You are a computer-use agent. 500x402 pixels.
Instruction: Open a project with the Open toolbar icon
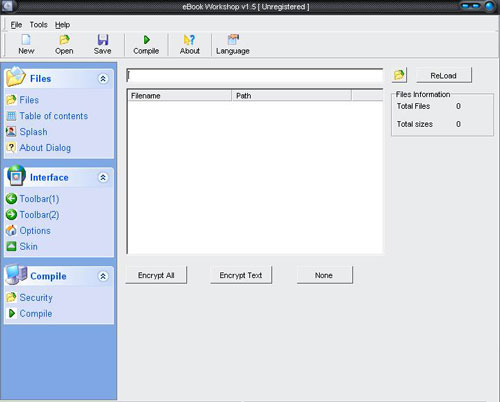(x=64, y=40)
